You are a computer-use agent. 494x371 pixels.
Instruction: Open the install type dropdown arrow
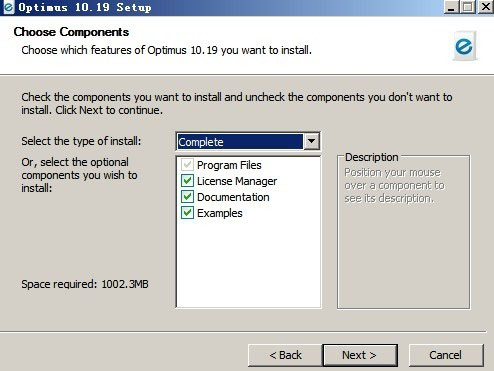click(x=311, y=141)
